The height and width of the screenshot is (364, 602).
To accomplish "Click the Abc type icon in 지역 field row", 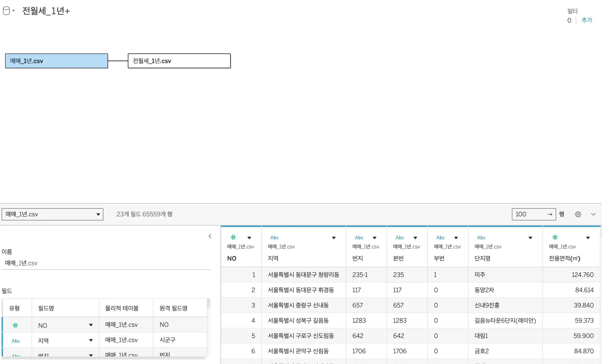I will [16, 341].
